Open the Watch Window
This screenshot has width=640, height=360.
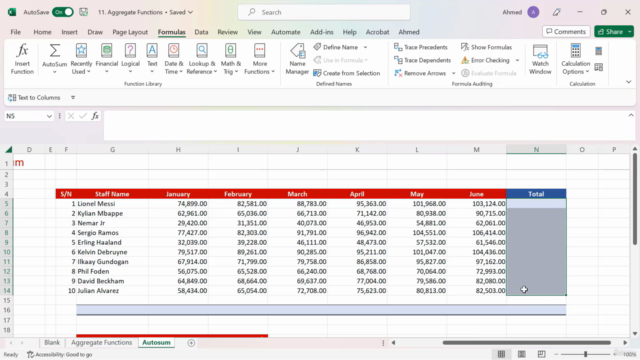(540, 59)
